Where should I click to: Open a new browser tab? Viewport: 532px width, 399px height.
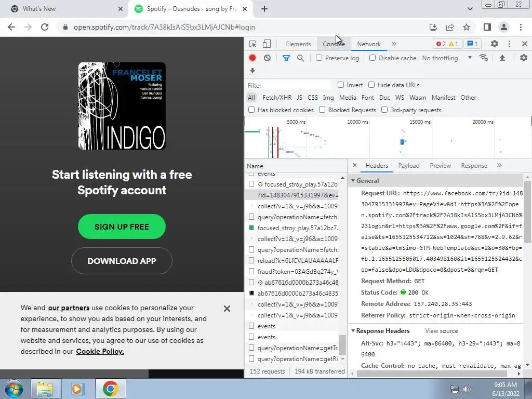pyautogui.click(x=264, y=9)
